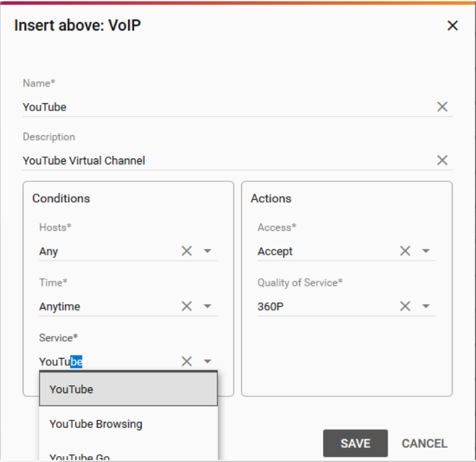
Task: Save the new rule
Action: tap(355, 443)
